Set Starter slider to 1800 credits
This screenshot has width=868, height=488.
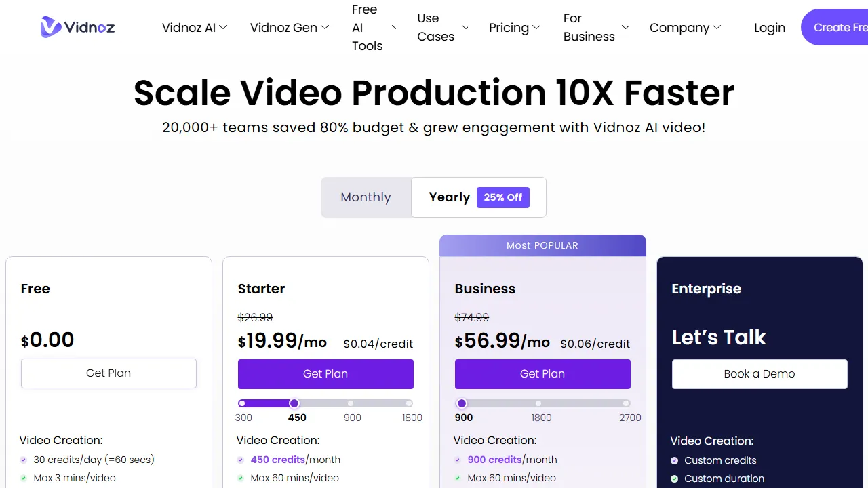tap(409, 403)
